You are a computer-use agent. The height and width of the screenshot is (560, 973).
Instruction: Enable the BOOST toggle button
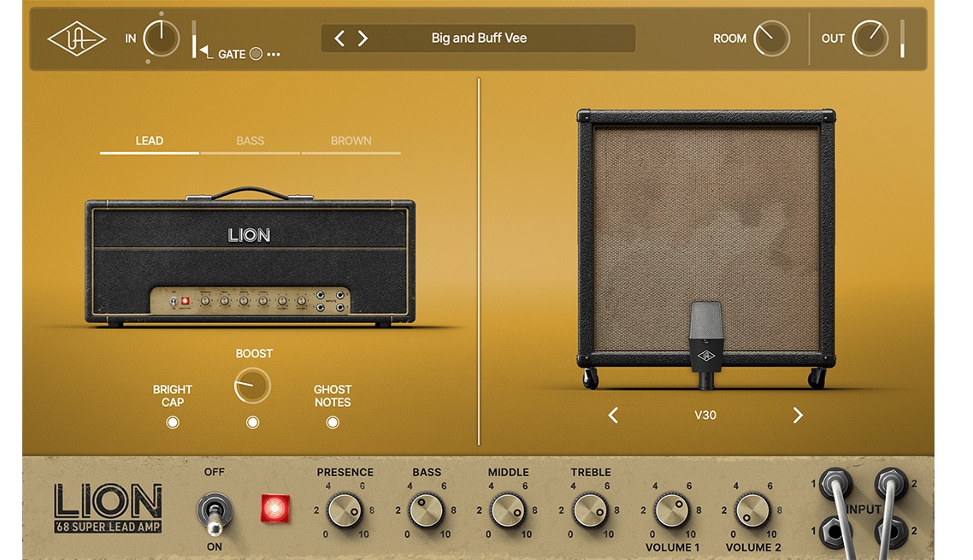(252, 422)
